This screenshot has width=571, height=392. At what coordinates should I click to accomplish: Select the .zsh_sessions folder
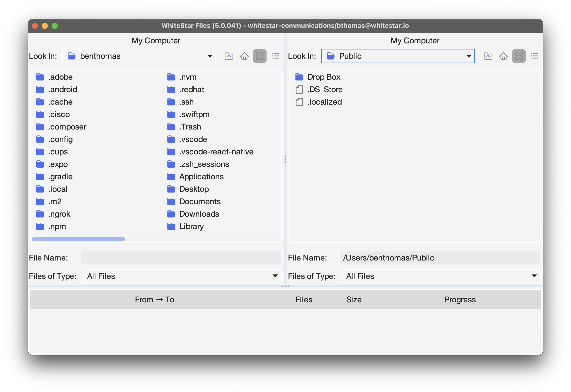pos(198,164)
